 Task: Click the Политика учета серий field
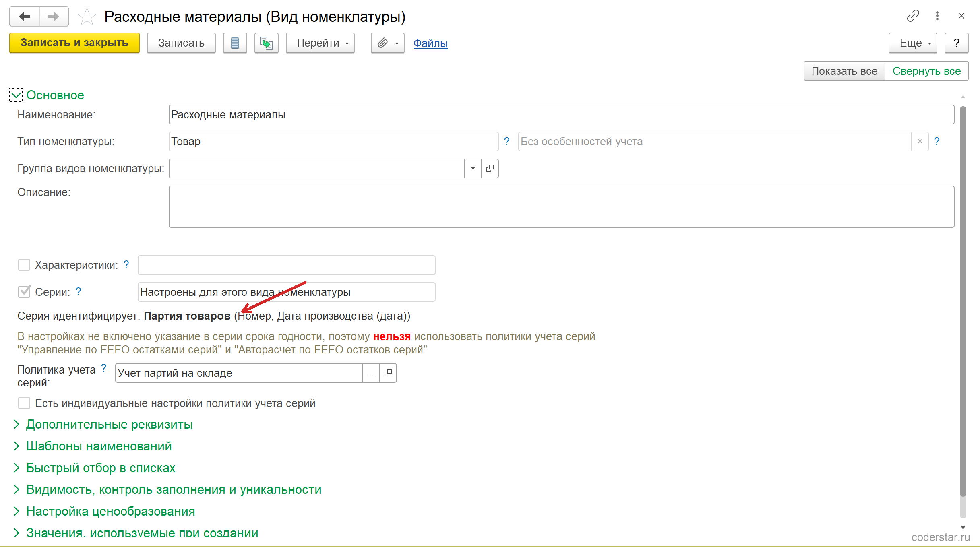pos(239,373)
